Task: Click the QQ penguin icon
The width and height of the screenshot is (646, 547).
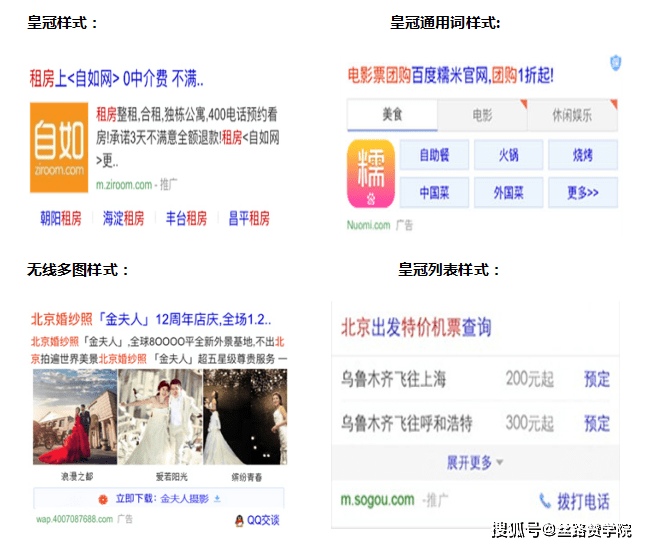Action: [239, 521]
